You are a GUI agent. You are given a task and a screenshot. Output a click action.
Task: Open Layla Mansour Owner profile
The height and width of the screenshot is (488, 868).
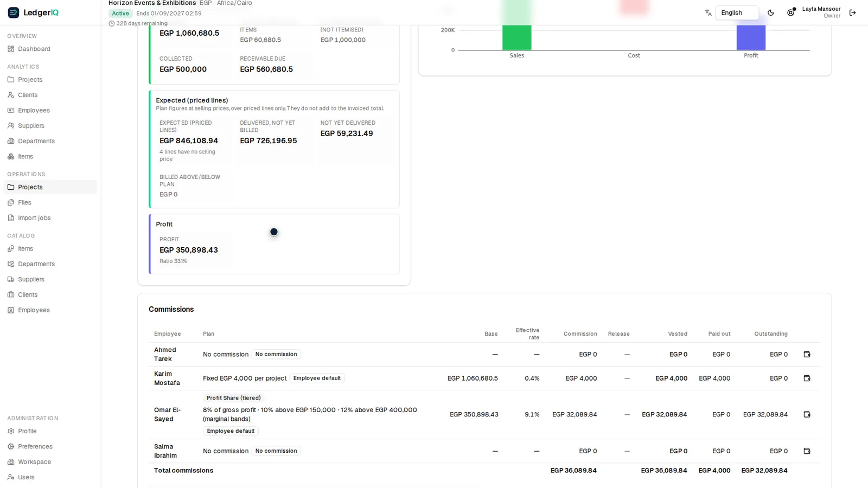point(821,12)
